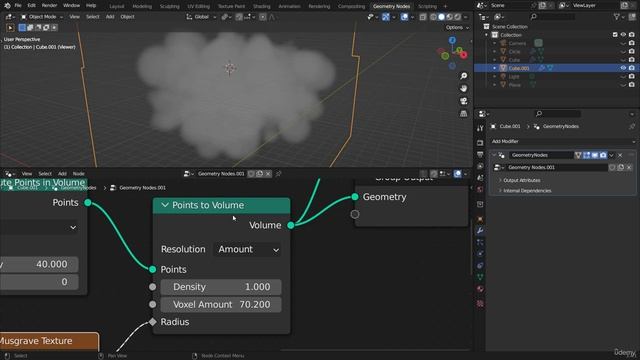Collapse the GeometryNodes modifier panel
Viewport: 640px width, 360px height.
click(494, 155)
